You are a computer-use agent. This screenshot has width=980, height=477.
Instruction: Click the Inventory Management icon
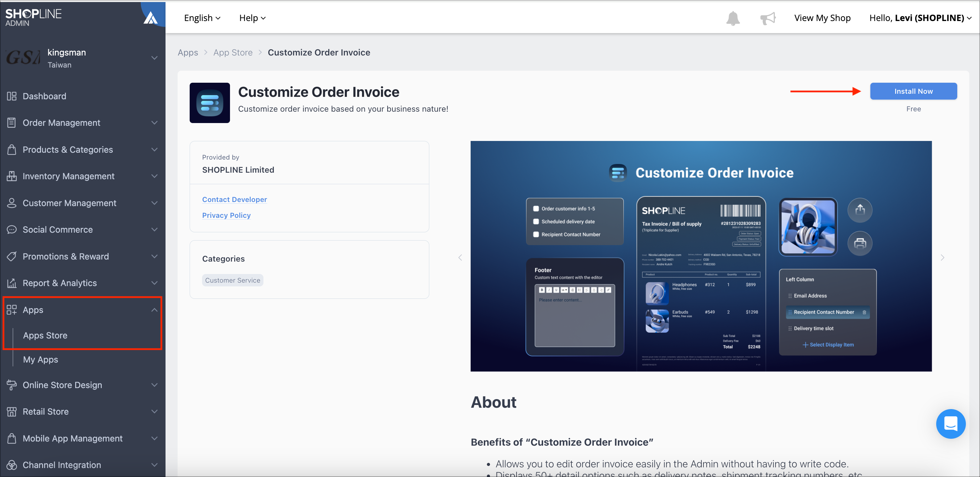coord(12,176)
